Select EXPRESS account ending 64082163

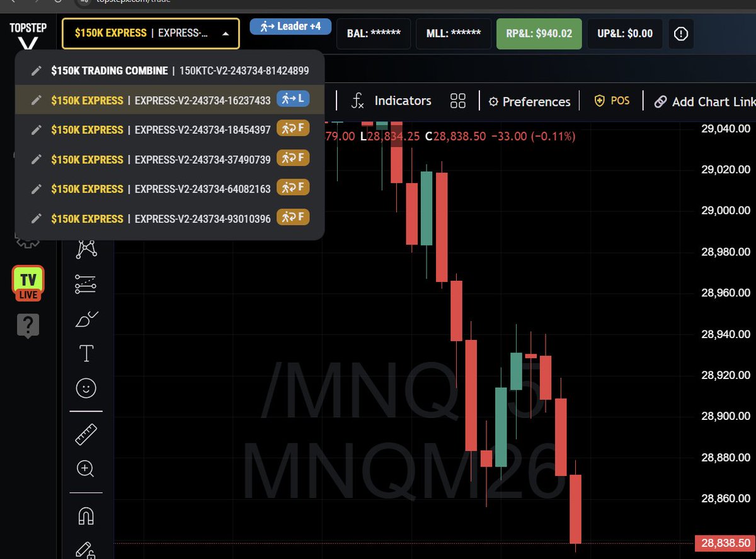click(x=169, y=189)
